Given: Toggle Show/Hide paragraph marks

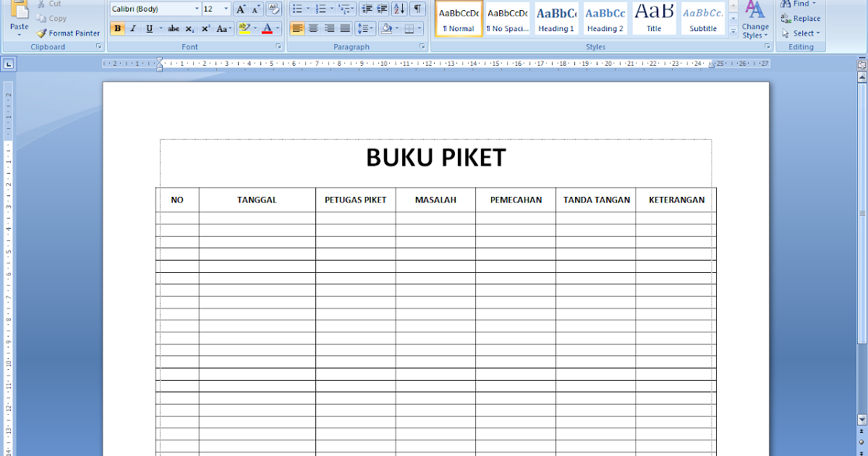Looking at the screenshot, I should pos(418,8).
